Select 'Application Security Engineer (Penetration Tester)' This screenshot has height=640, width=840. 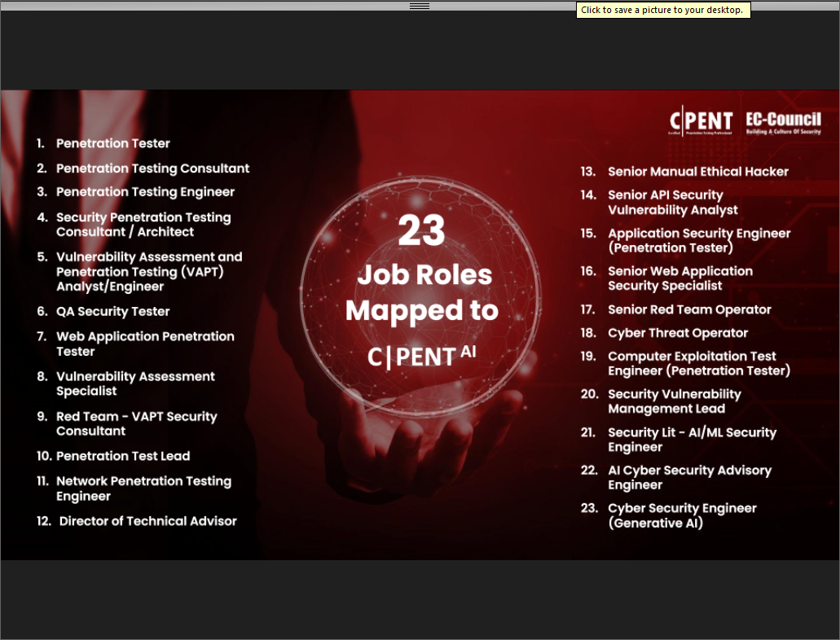coord(699,240)
